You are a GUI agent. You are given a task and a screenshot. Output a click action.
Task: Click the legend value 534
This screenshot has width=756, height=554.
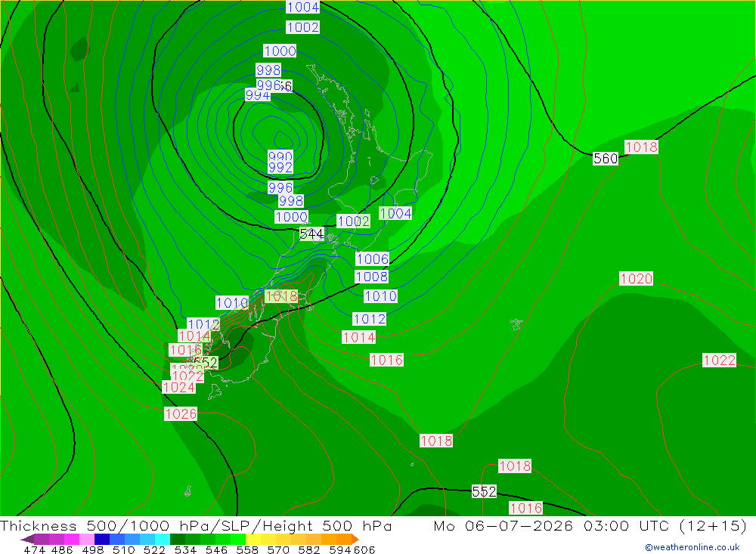(x=186, y=549)
